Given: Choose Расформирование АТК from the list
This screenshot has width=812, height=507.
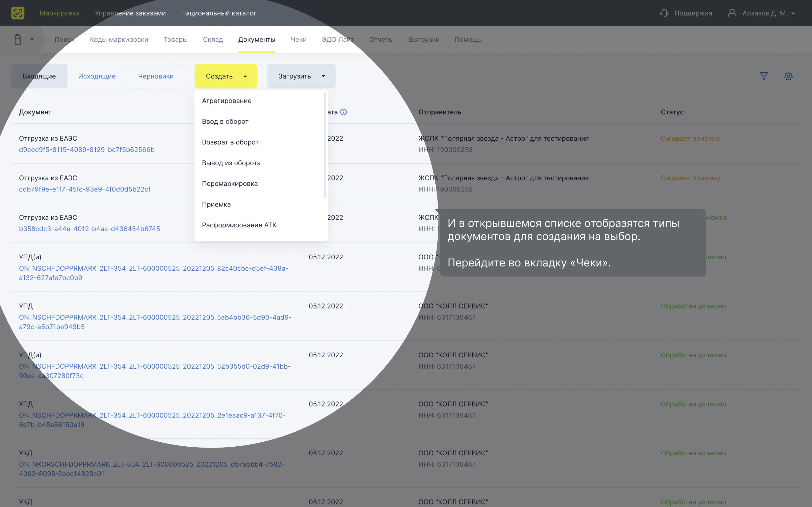Looking at the screenshot, I should coord(239,225).
